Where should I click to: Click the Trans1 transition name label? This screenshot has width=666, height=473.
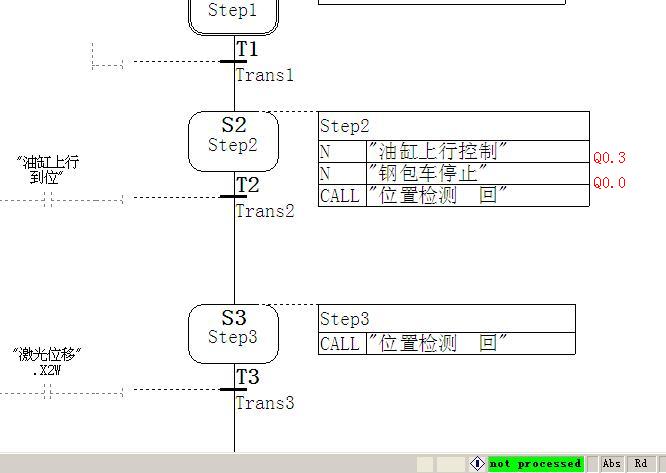tap(265, 75)
